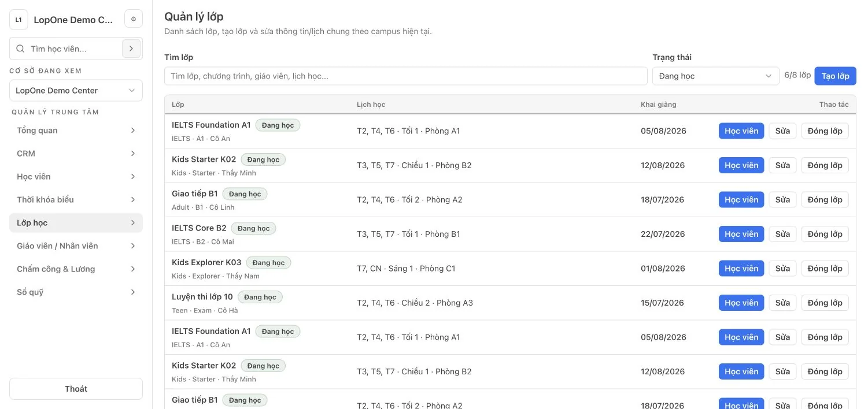Screen dimensions: 868x409
Task: Expand Chấm công & Lương chevron
Action: point(133,269)
